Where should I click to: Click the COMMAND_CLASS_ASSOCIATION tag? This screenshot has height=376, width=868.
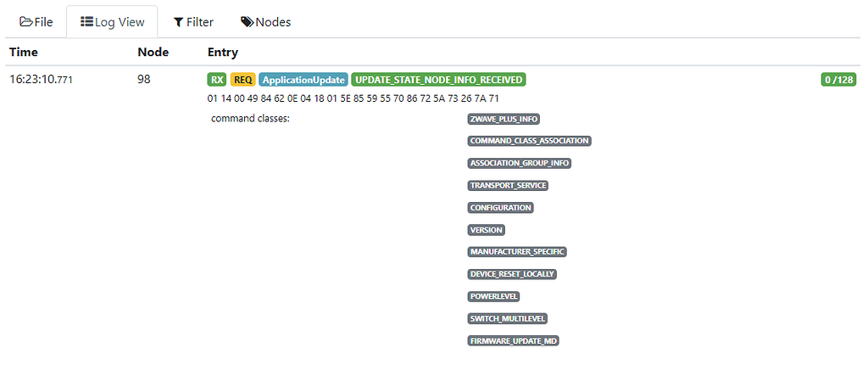[x=529, y=141]
